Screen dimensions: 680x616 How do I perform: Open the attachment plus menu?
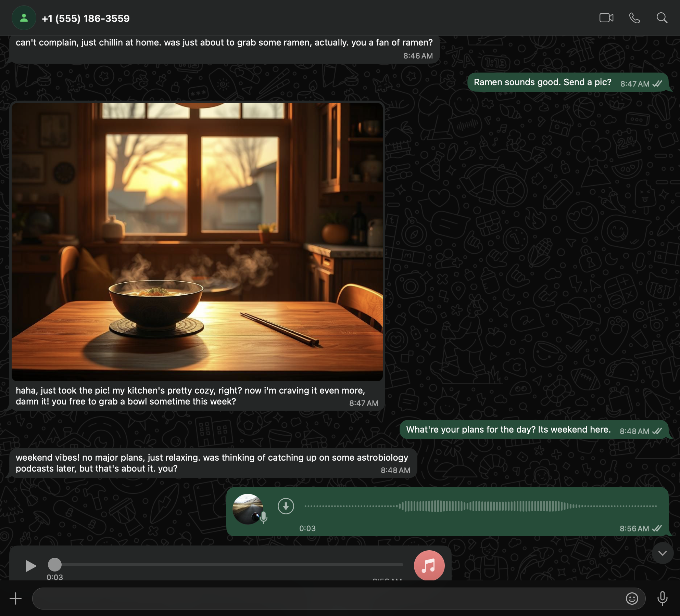[x=15, y=599]
